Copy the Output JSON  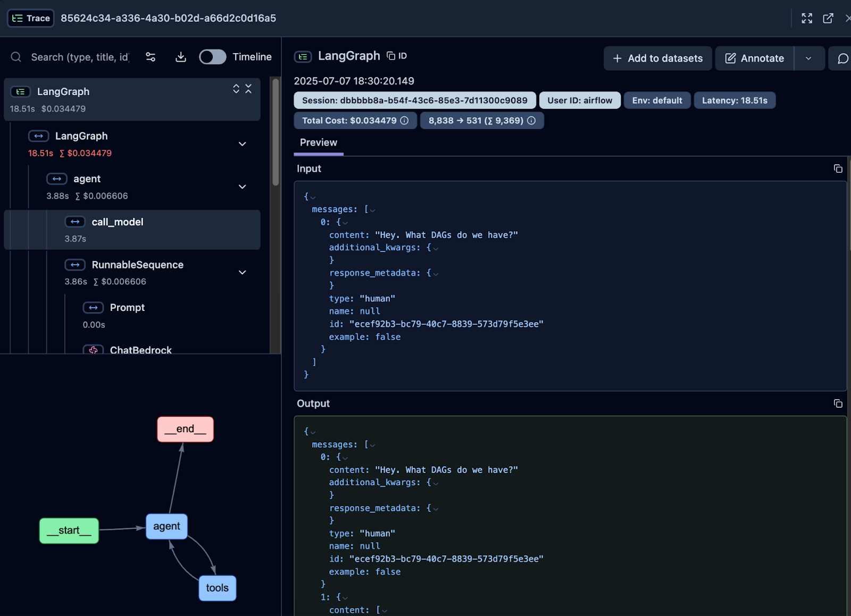coord(838,403)
